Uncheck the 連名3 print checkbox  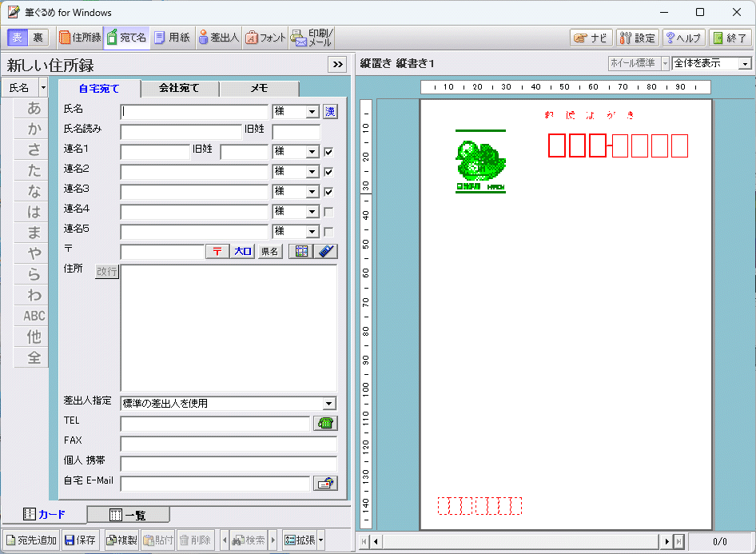click(328, 192)
